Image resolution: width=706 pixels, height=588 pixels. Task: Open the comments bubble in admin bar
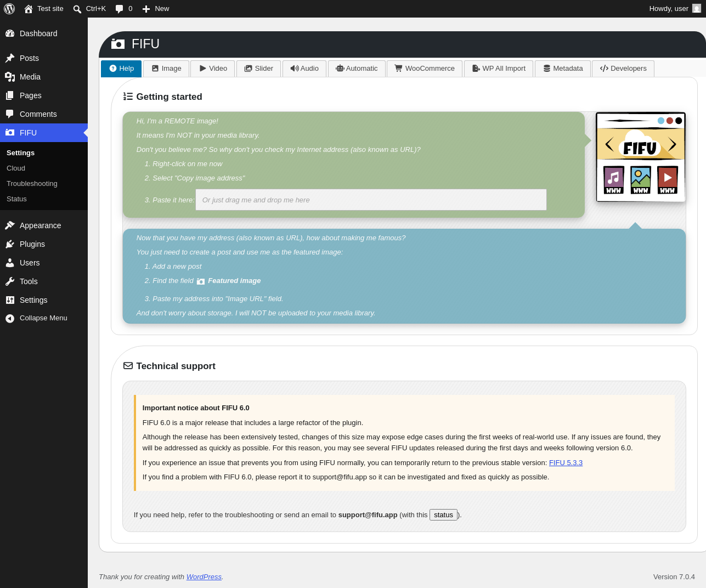pos(124,9)
